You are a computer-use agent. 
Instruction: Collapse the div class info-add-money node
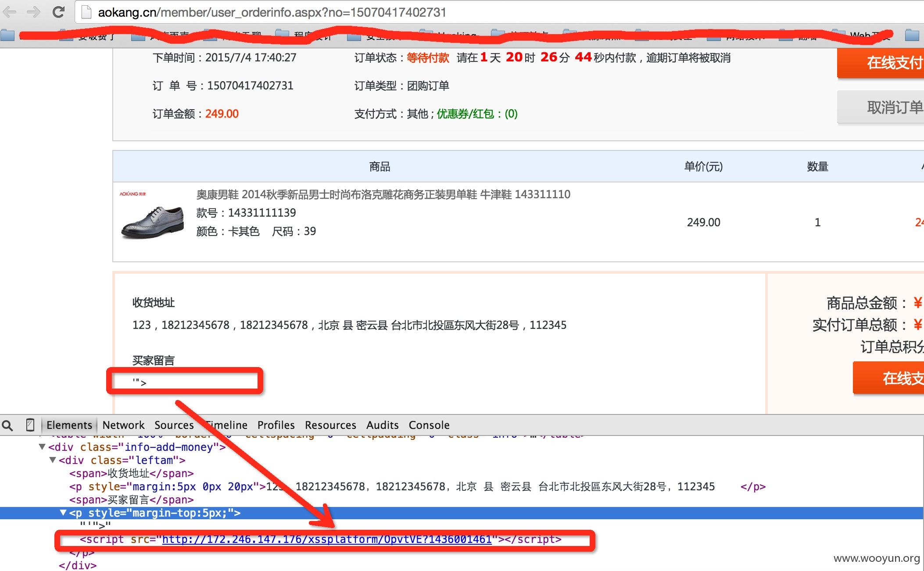pos(42,447)
